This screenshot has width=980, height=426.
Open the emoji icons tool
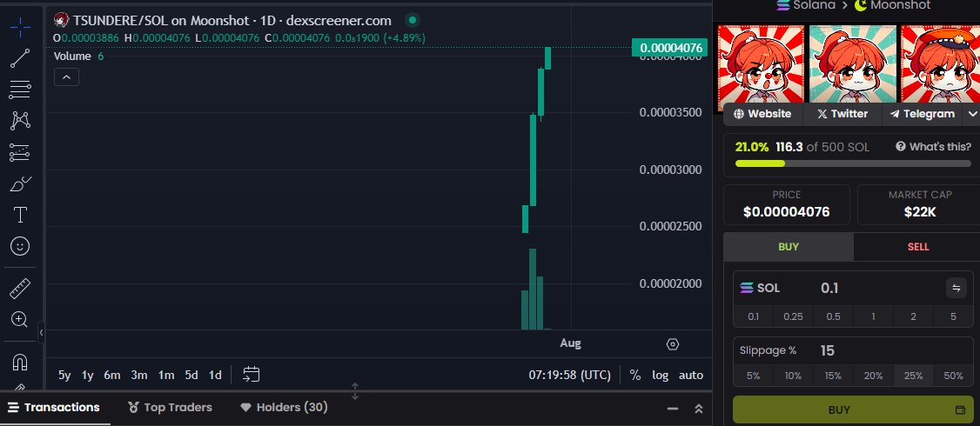coord(20,246)
